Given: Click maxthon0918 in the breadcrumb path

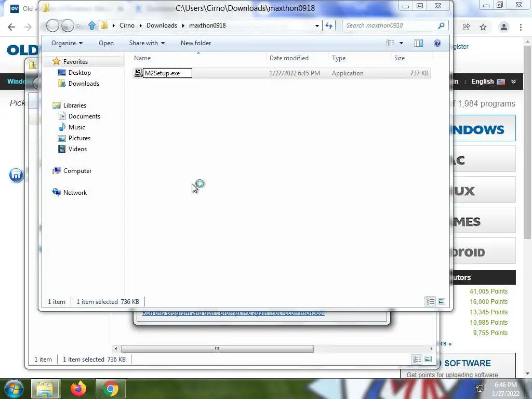Looking at the screenshot, I should tap(207, 25).
